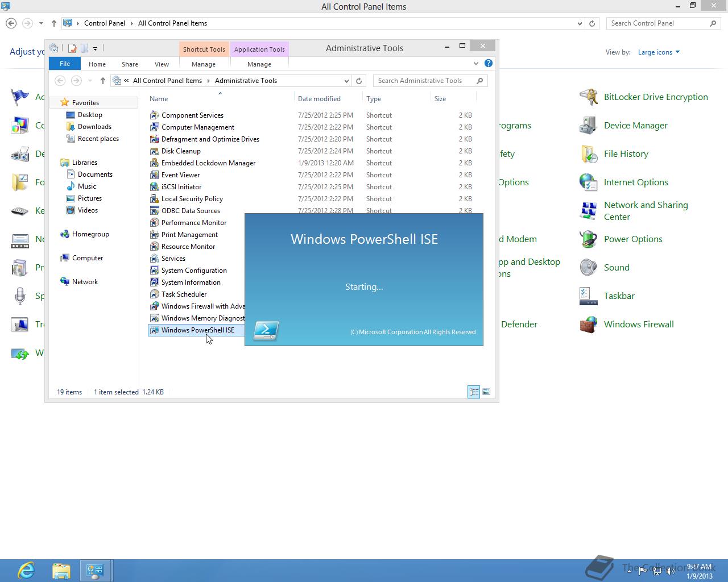The height and width of the screenshot is (582, 728).
Task: Select Downloads in the navigation pane
Action: click(x=94, y=127)
